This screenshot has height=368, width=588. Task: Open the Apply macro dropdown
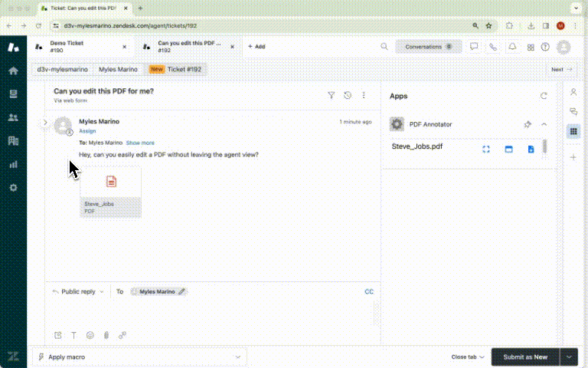pyautogui.click(x=139, y=357)
